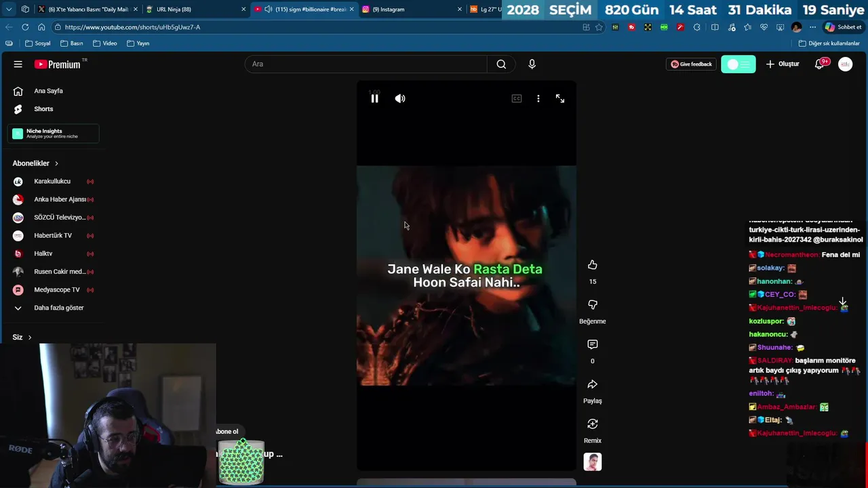Open Shorts in the sidebar
The image size is (868, 488).
click(x=43, y=109)
